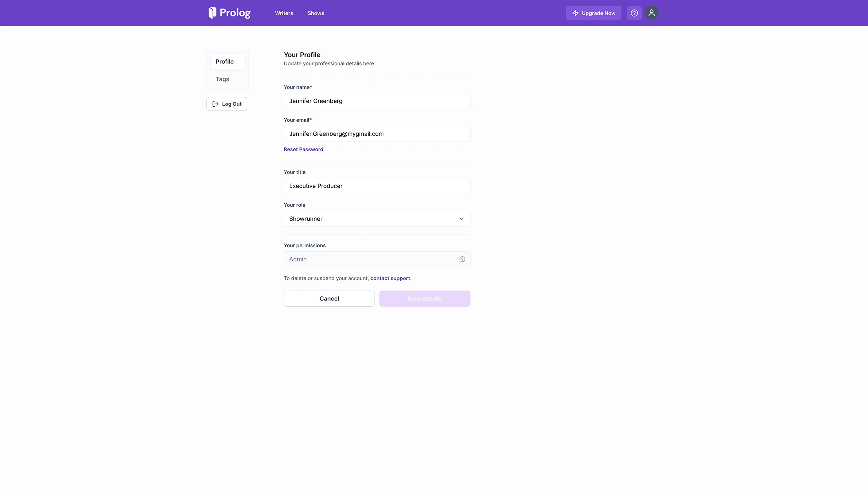
Task: Click the permissions info question icon
Action: pyautogui.click(x=462, y=259)
